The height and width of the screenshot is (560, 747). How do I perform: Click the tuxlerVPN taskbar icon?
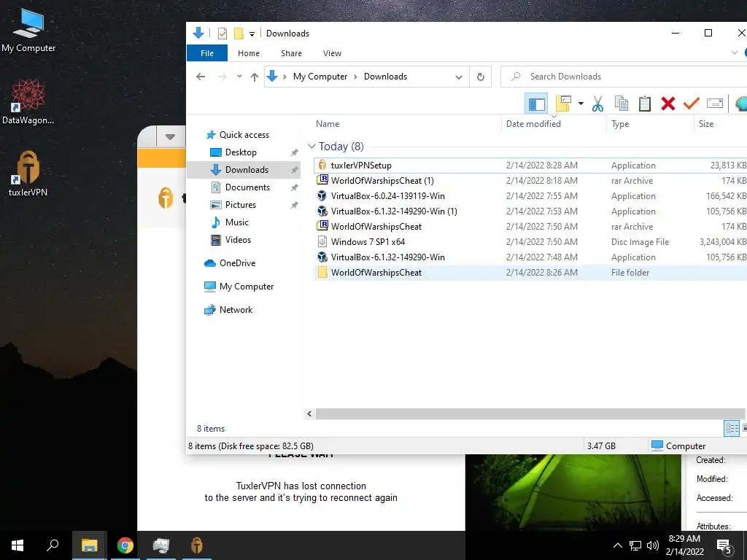pos(197,545)
